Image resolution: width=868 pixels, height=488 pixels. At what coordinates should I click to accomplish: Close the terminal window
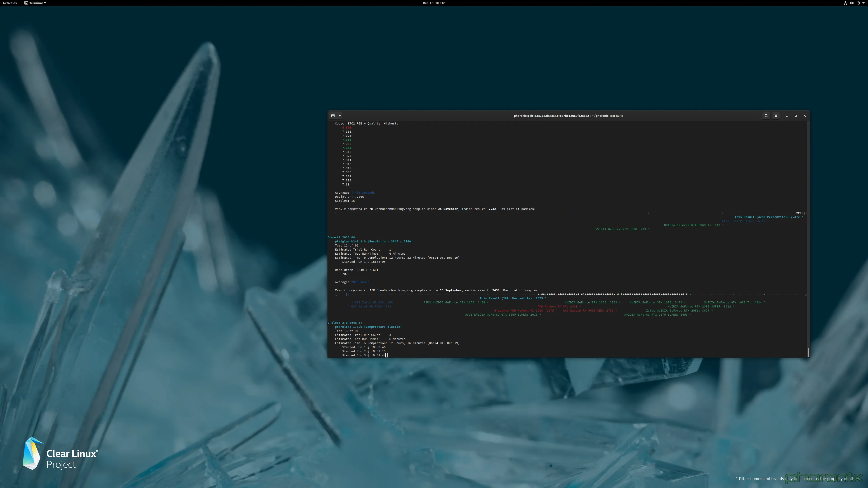click(x=804, y=115)
